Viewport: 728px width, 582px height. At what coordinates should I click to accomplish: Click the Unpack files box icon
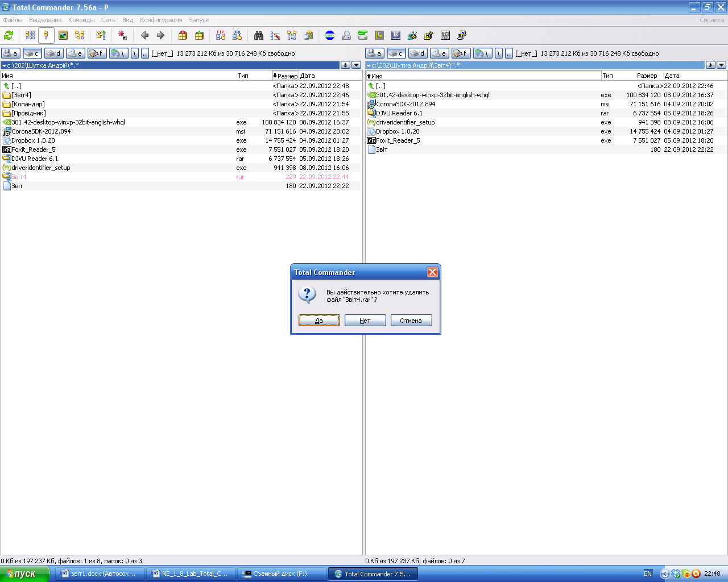[x=199, y=35]
